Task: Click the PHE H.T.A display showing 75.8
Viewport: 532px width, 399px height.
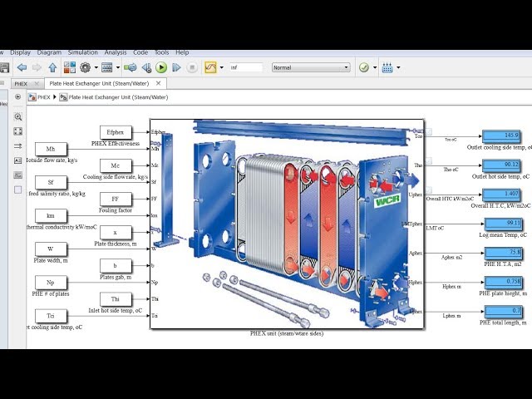Action: 503,253
